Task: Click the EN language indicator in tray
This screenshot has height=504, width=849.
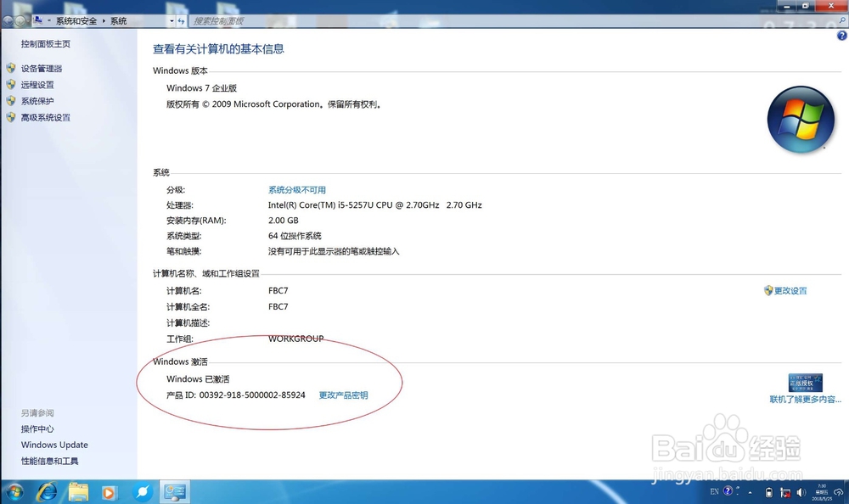Action: click(x=714, y=491)
